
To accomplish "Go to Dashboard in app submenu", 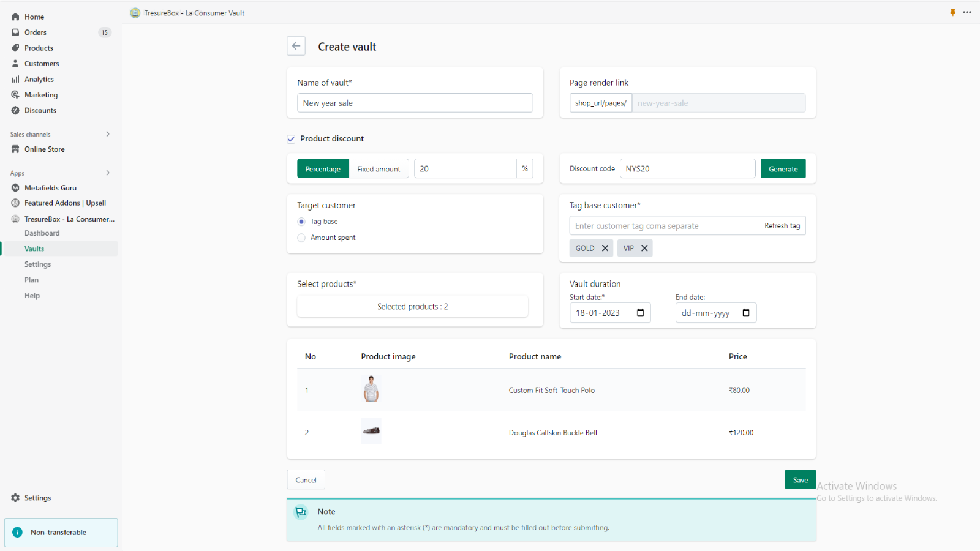I will tap(42, 233).
